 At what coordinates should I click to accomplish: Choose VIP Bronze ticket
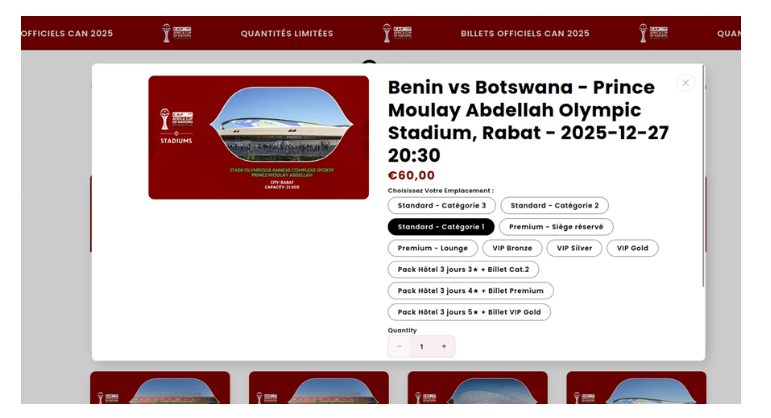point(512,248)
